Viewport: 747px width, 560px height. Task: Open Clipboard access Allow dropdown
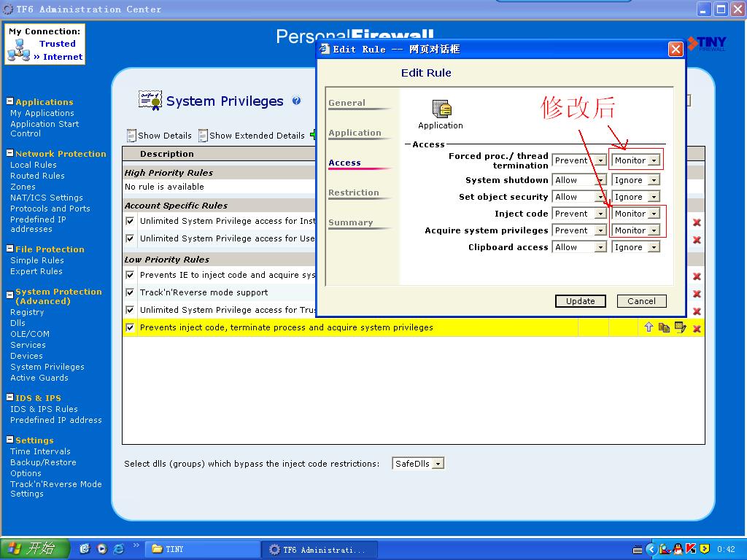(x=579, y=247)
